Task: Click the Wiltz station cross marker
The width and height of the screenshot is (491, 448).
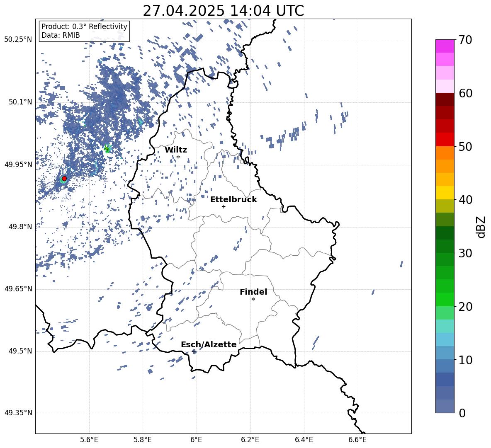Action: pyautogui.click(x=178, y=157)
